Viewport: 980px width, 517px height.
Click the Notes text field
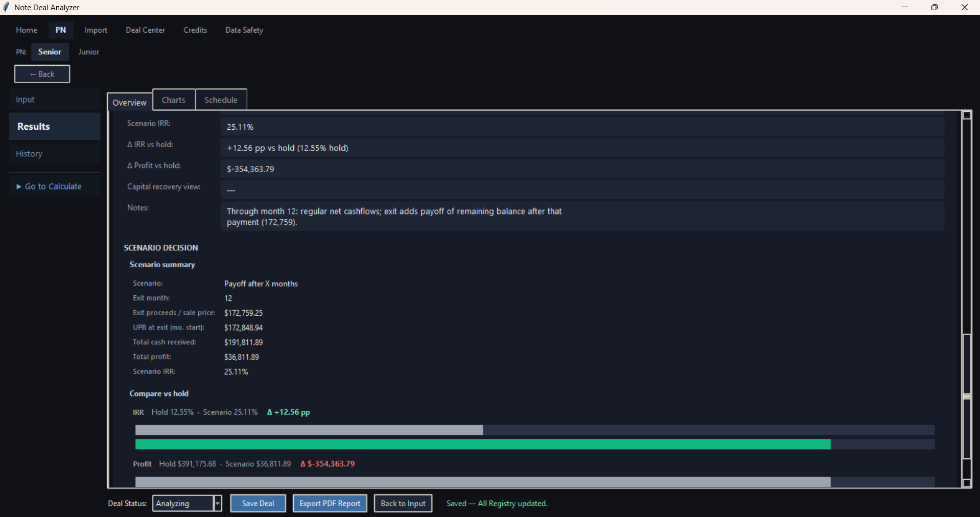[582, 216]
